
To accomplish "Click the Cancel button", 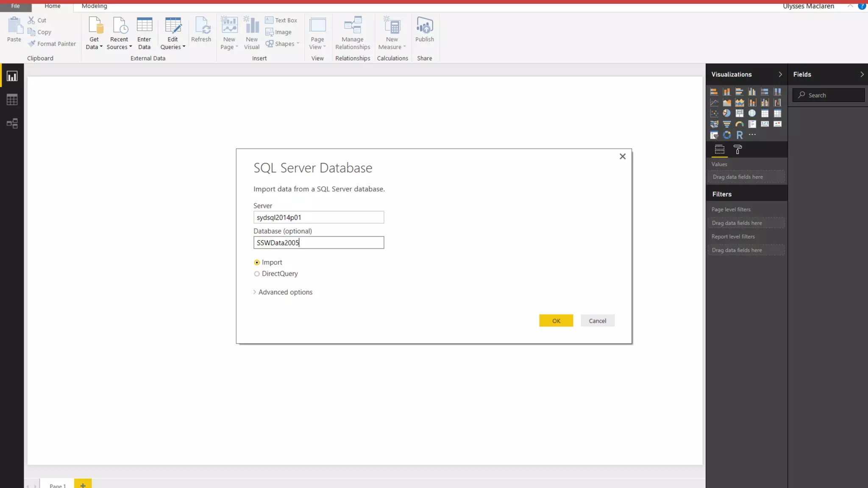I will pos(597,321).
